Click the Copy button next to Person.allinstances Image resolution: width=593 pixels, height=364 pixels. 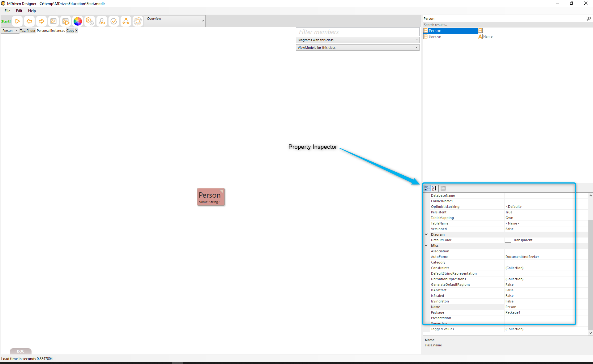(70, 31)
